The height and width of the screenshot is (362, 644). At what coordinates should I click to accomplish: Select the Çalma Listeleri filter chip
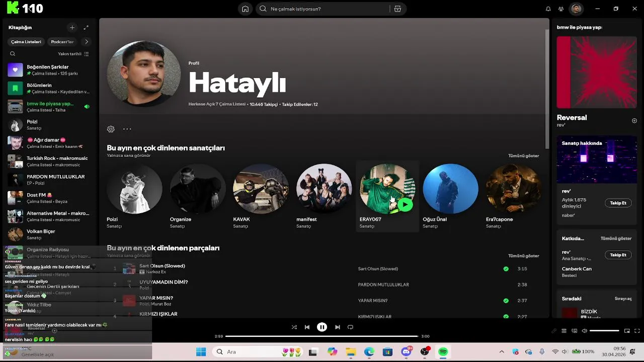(26, 42)
